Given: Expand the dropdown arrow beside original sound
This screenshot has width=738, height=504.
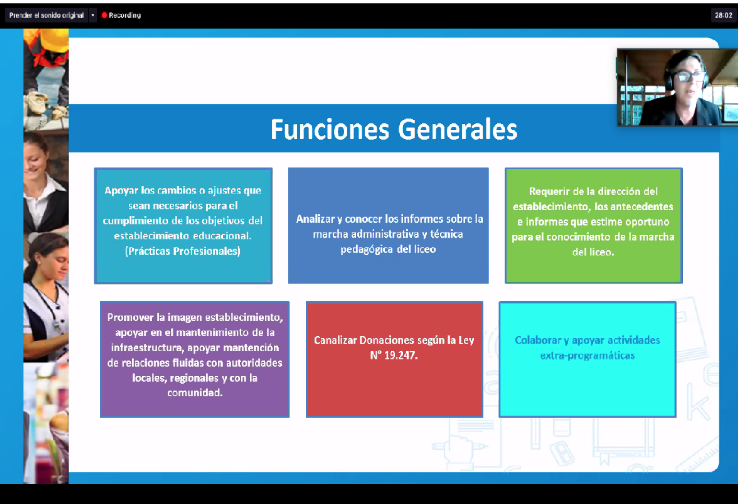Looking at the screenshot, I should tap(93, 15).
